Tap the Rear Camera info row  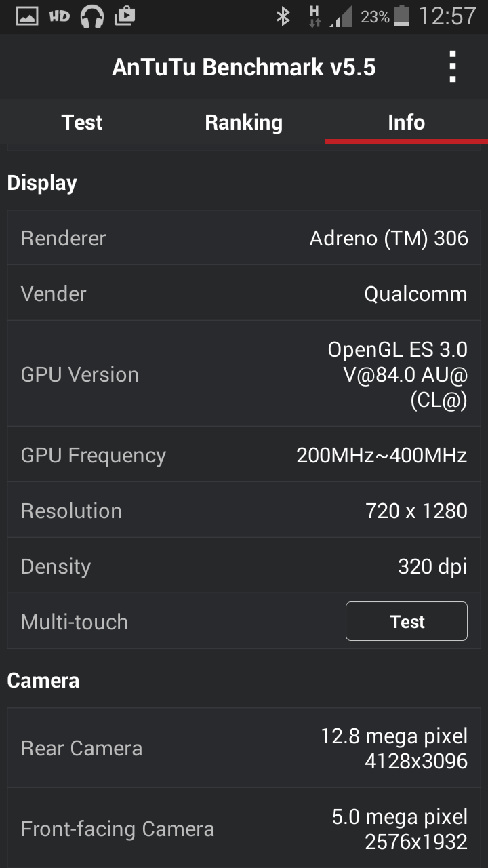244,748
